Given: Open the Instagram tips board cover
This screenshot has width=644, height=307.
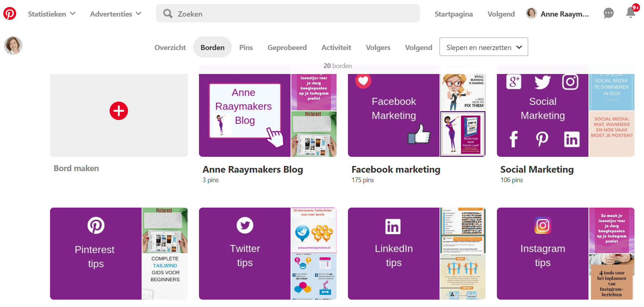Looking at the screenshot, I should click(542, 254).
